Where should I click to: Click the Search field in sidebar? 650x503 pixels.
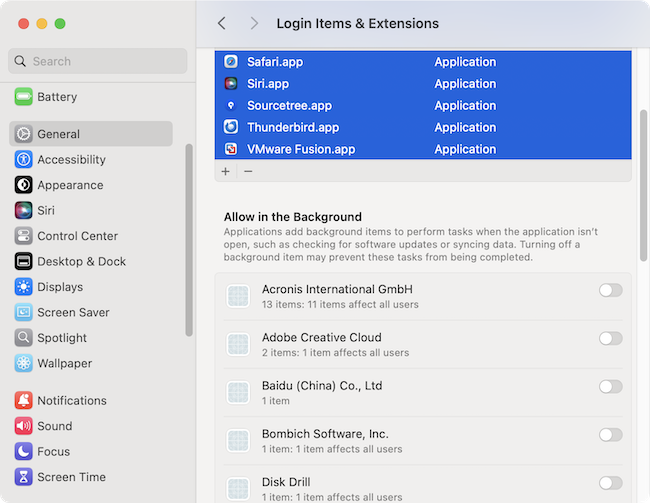[x=98, y=61]
